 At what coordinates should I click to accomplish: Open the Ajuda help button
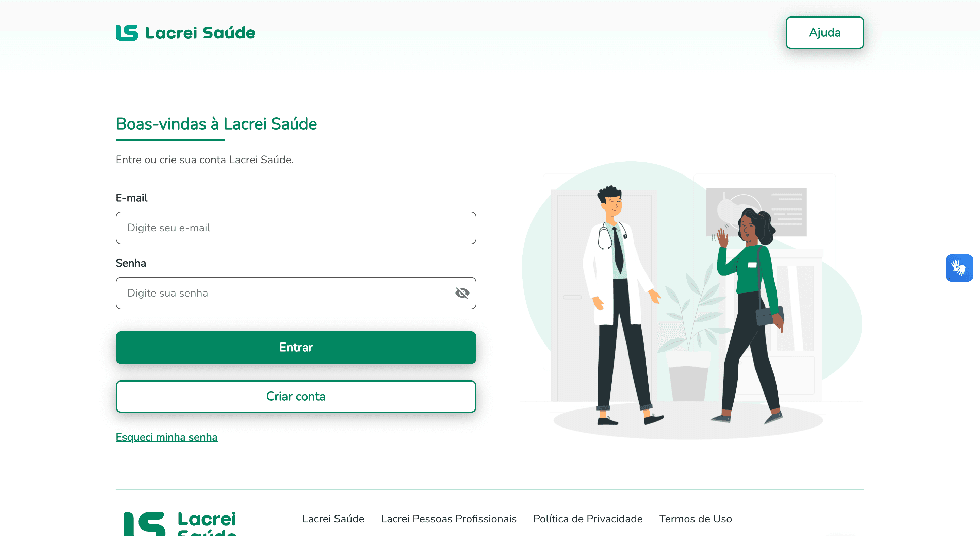tap(825, 33)
